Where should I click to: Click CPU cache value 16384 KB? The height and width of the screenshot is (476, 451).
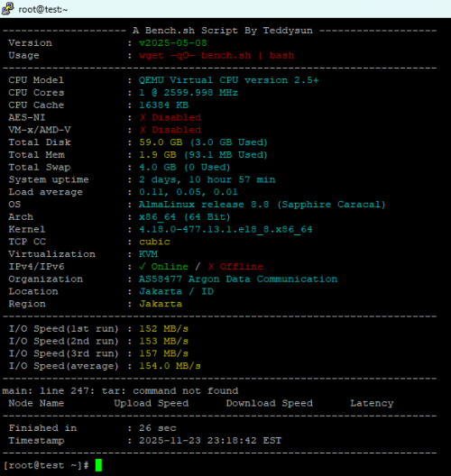click(x=163, y=105)
